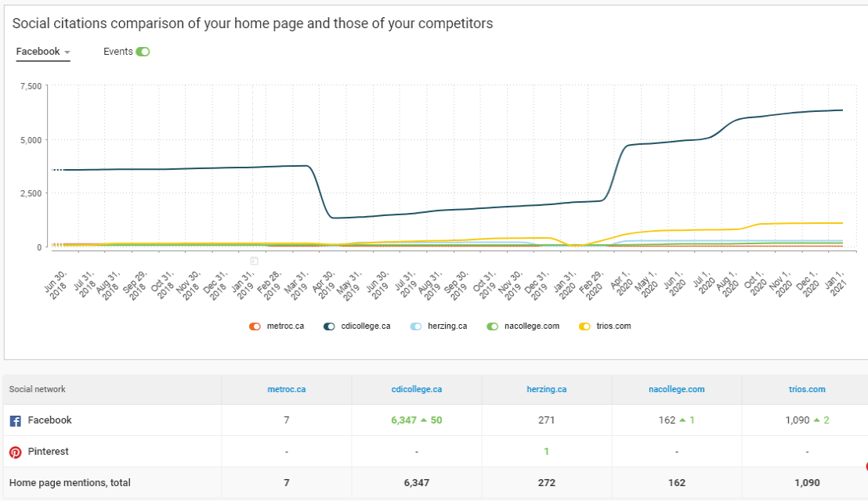Open nacollege.com link in table header
This screenshot has height=501, width=868.
[677, 389]
